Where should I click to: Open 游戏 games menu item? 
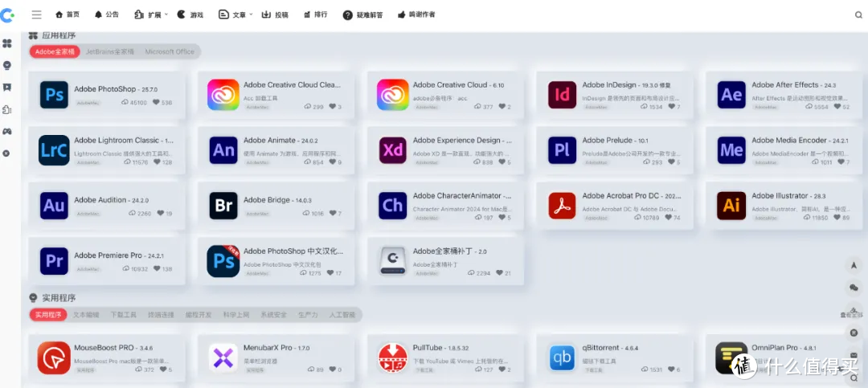pos(190,15)
